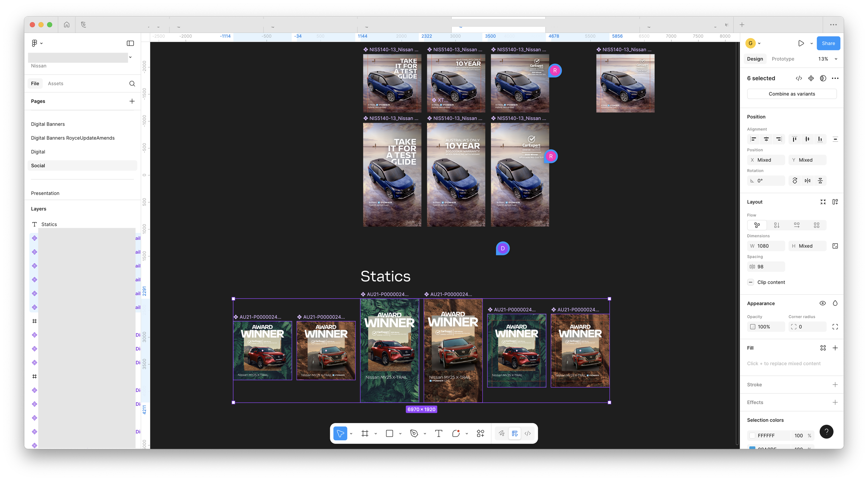Screen dimensions: 868x481
Task: Align selection left
Action: tap(753, 139)
